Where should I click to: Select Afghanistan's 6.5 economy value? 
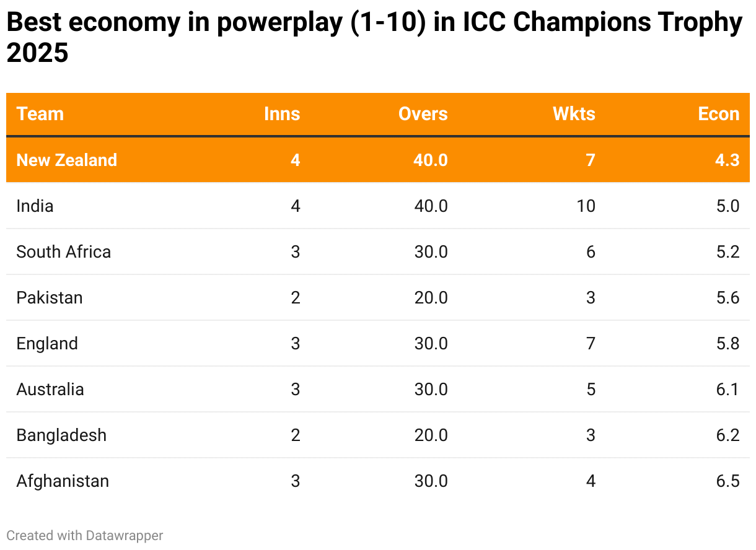point(727,481)
